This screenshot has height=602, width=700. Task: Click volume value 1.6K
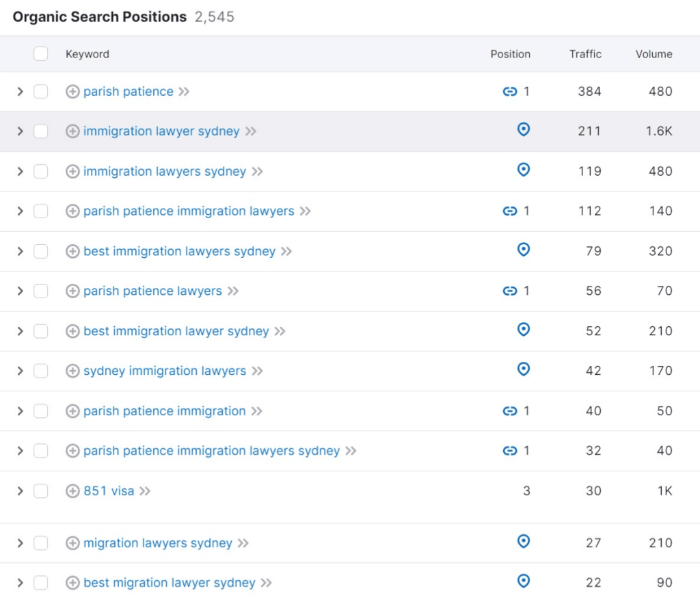click(x=659, y=131)
